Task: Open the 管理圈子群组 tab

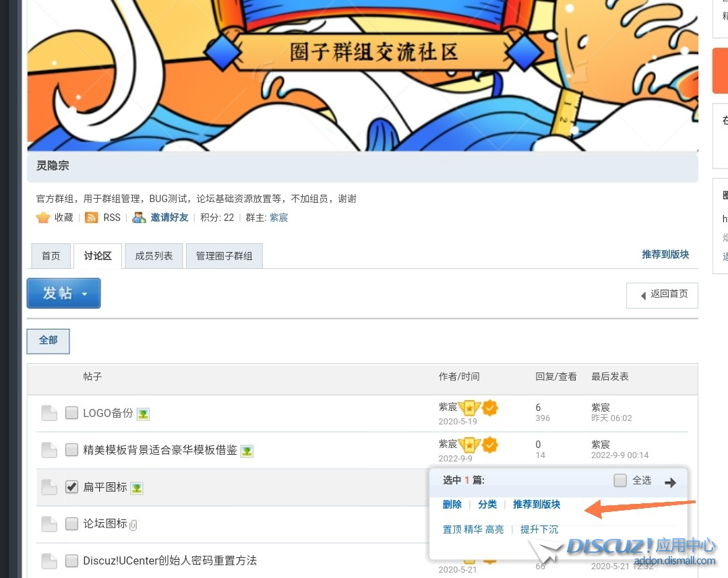Action: [224, 256]
